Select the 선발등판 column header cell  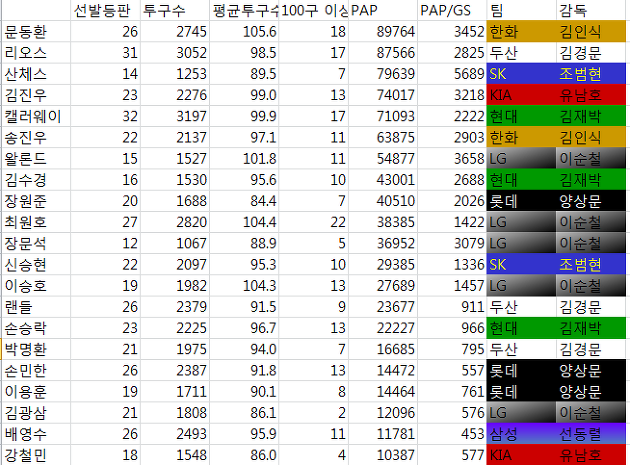(105, 10)
